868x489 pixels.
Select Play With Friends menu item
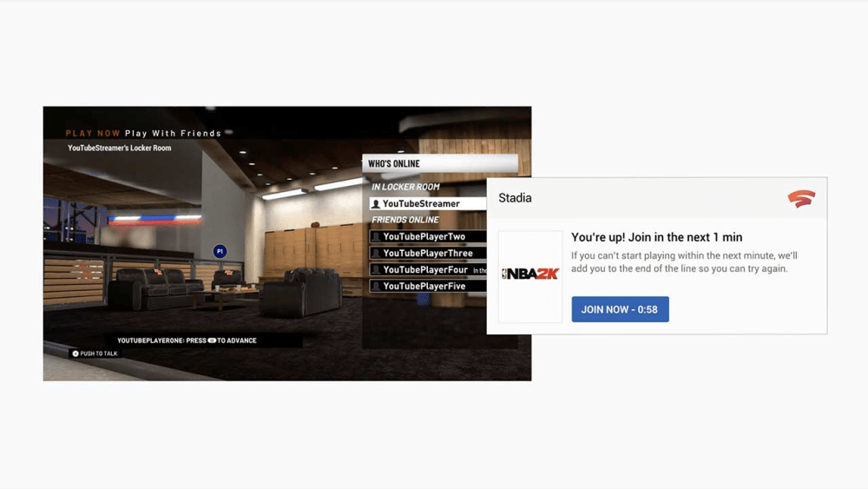(173, 134)
